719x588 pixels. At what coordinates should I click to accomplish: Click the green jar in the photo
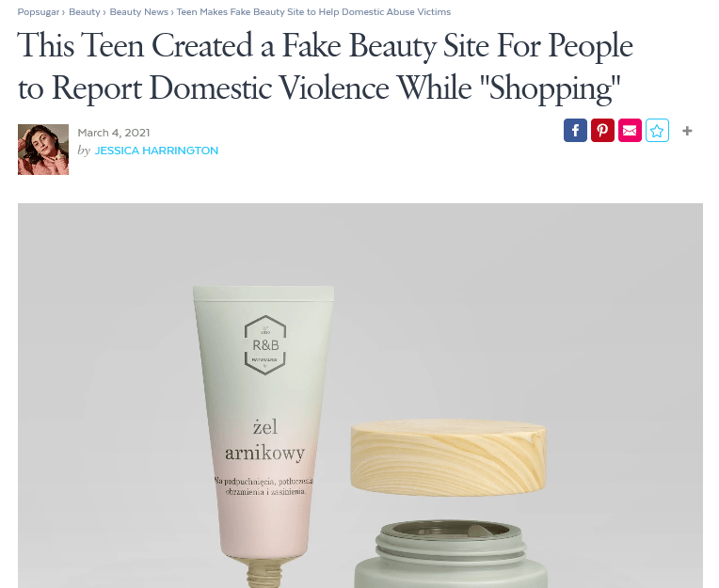tap(450, 554)
